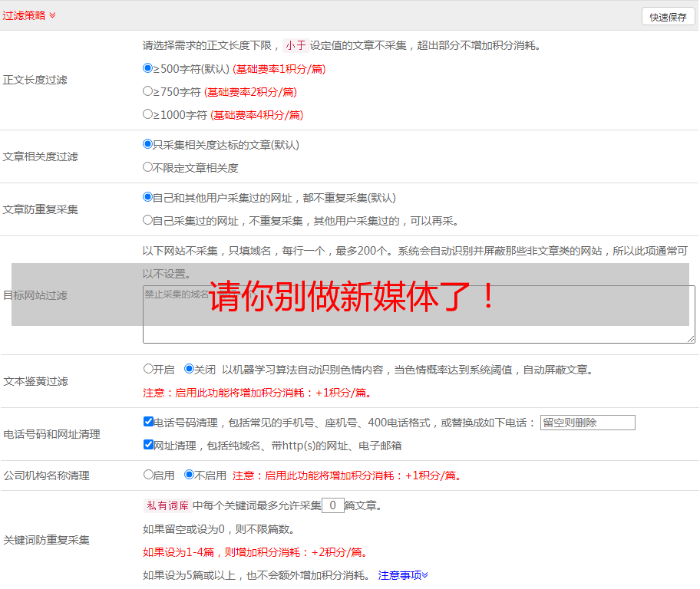The width and height of the screenshot is (700, 589).
Task: Click the 文章防重复采集 row label
Action: pos(40,209)
